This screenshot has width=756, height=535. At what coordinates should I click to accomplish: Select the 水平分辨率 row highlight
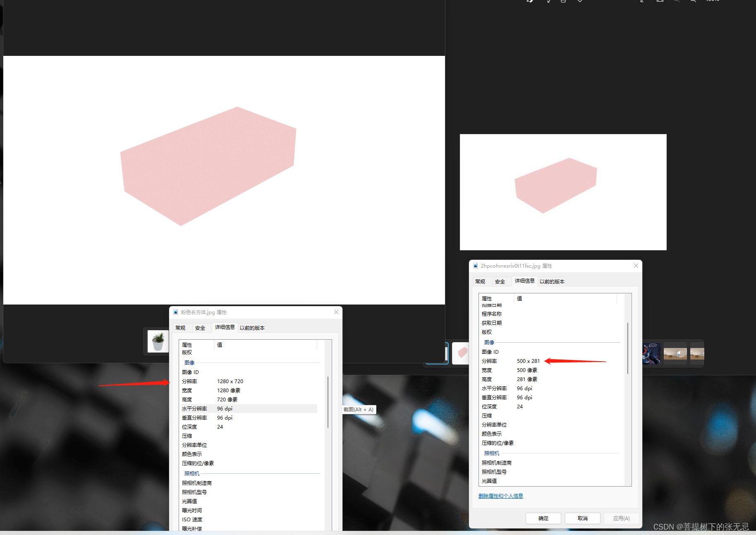248,408
